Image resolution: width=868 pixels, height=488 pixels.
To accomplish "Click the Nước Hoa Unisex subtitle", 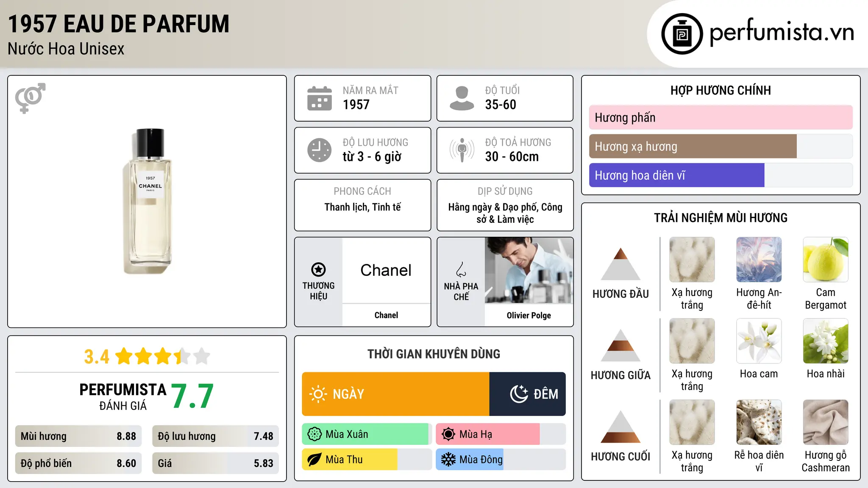I will click(66, 49).
